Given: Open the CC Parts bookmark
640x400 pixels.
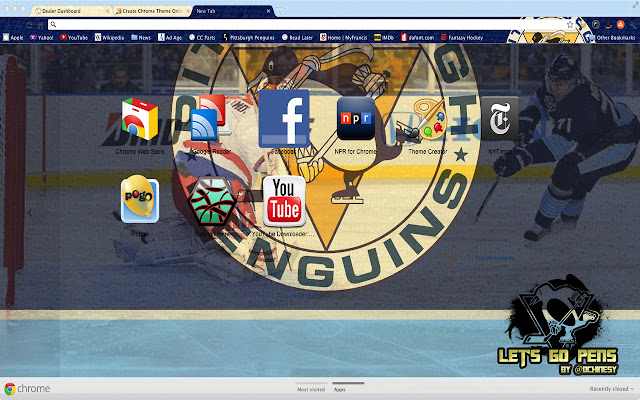Looking at the screenshot, I should [202, 38].
